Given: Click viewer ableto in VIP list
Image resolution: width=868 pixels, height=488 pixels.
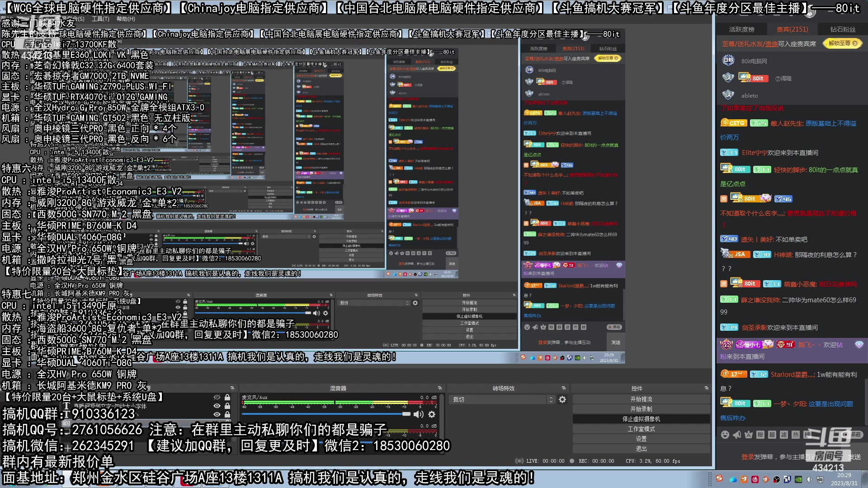Looking at the screenshot, I should click(x=750, y=95).
